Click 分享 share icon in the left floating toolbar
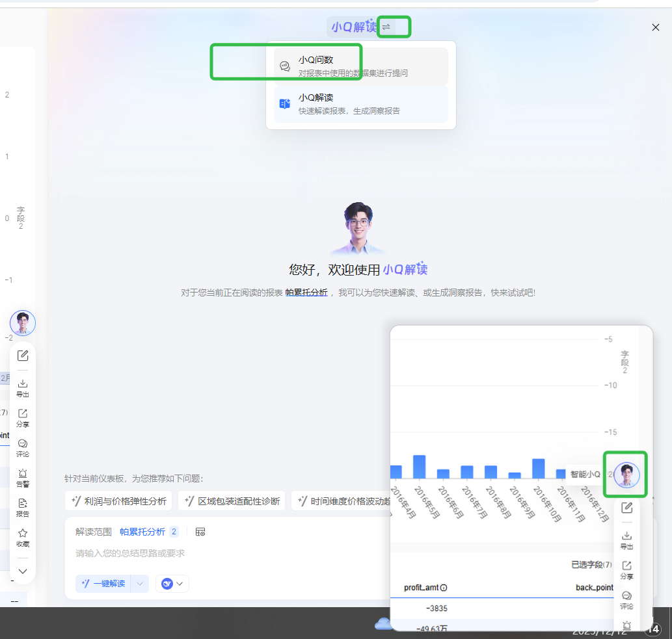672x639 pixels. click(23, 417)
